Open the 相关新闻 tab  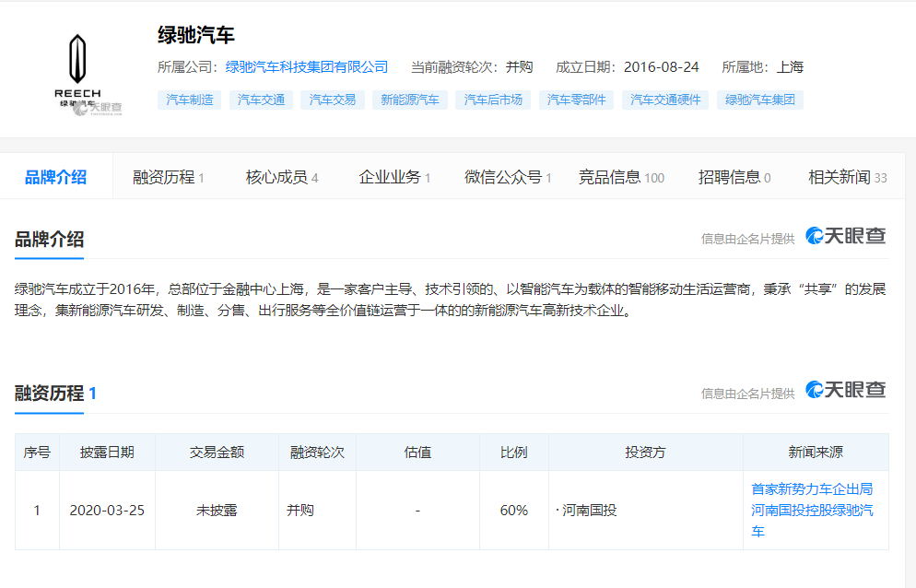point(848,177)
